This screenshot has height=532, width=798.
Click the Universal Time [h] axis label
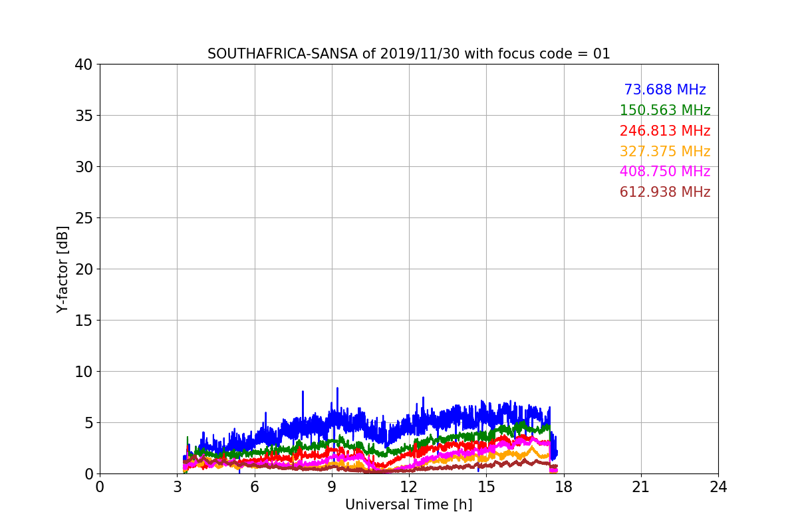[x=408, y=505]
